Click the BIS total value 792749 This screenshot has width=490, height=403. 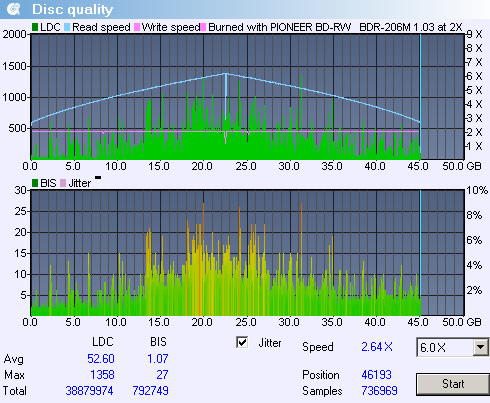150,391
